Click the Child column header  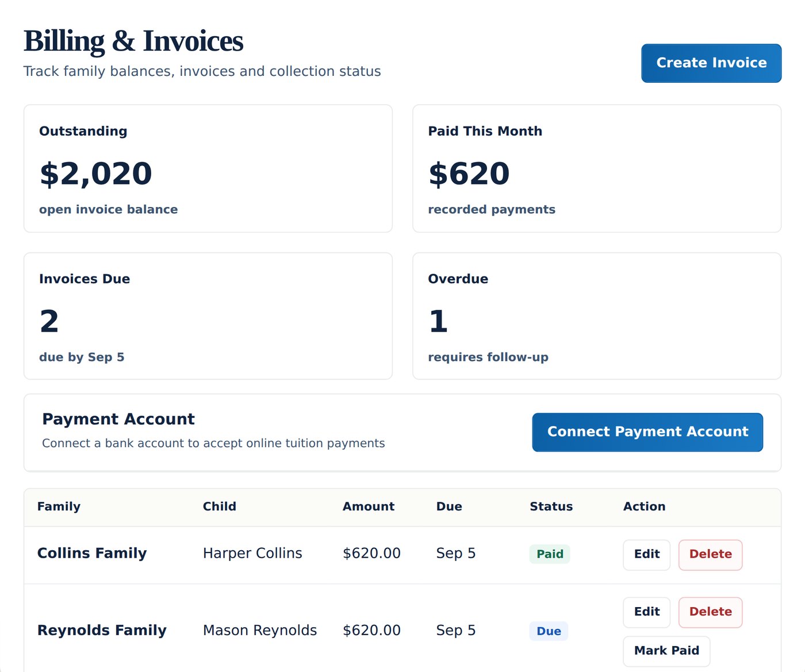click(x=220, y=506)
